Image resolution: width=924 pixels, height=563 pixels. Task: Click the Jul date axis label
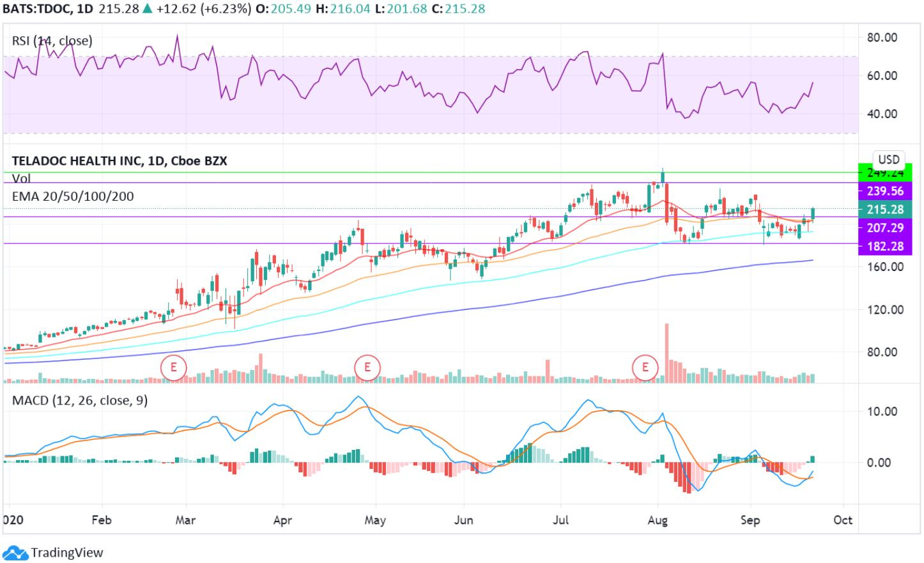560,520
